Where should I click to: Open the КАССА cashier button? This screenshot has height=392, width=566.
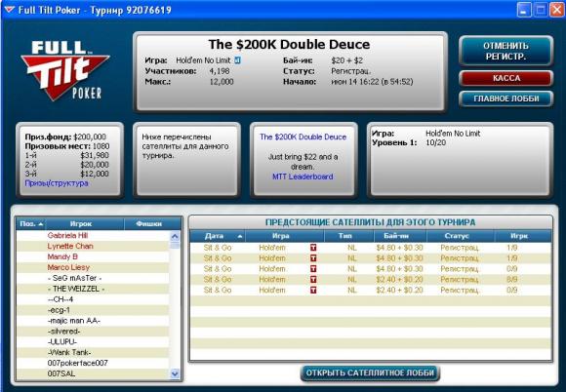coord(505,78)
